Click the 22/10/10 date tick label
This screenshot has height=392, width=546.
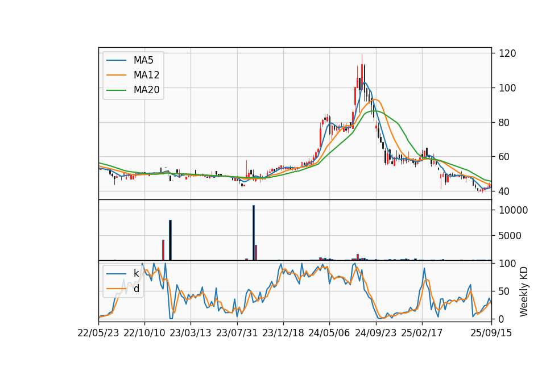pos(144,333)
